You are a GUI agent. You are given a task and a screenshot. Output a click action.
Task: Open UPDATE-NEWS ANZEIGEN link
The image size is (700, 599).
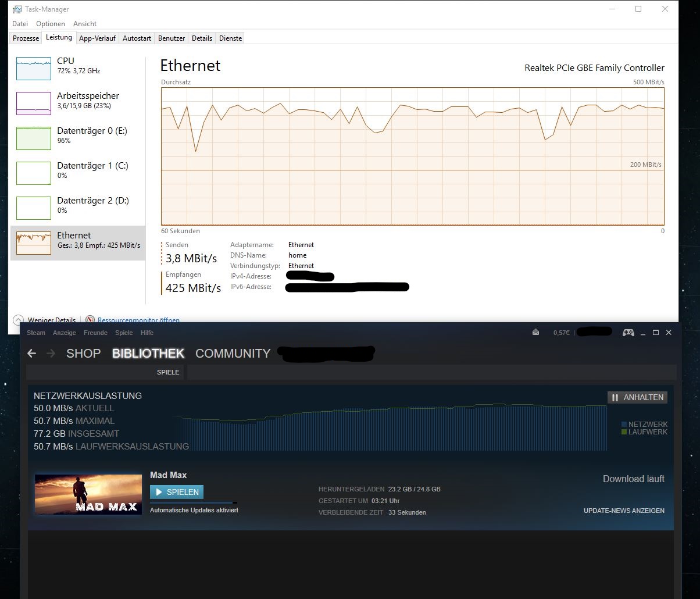(624, 511)
